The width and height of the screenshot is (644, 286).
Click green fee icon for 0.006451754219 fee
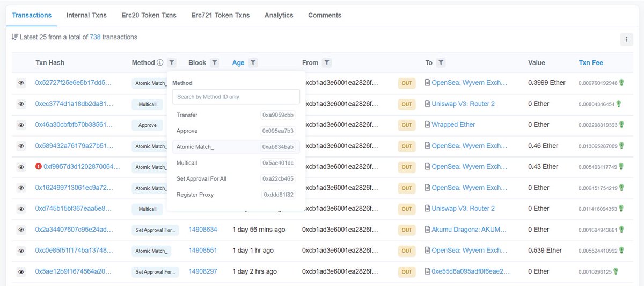pos(621,188)
